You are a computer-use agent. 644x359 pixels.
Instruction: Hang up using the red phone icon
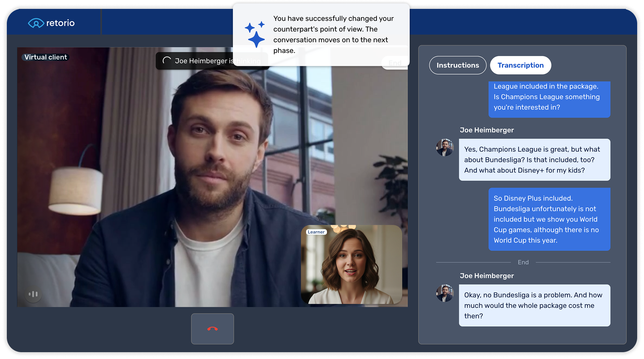point(212,328)
